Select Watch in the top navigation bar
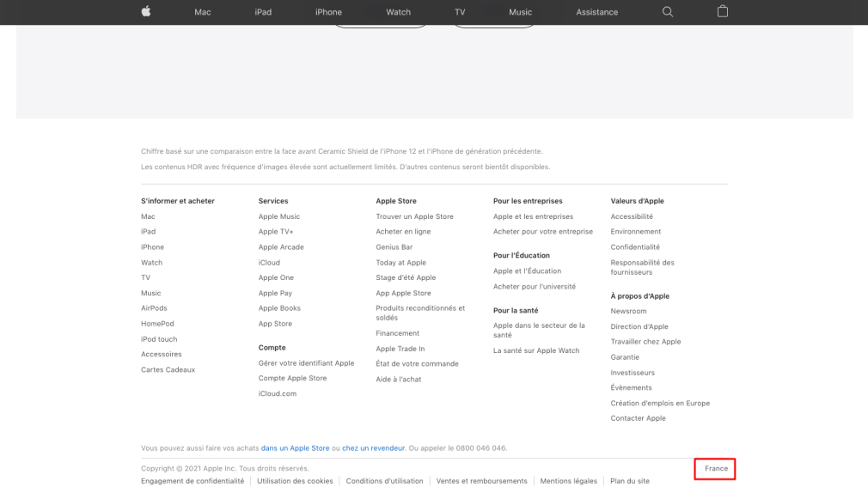The height and width of the screenshot is (499, 868). [x=398, y=12]
